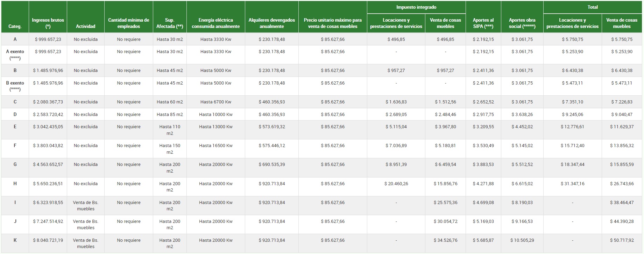Click the total value "$ 50.717,92"

click(x=622, y=240)
